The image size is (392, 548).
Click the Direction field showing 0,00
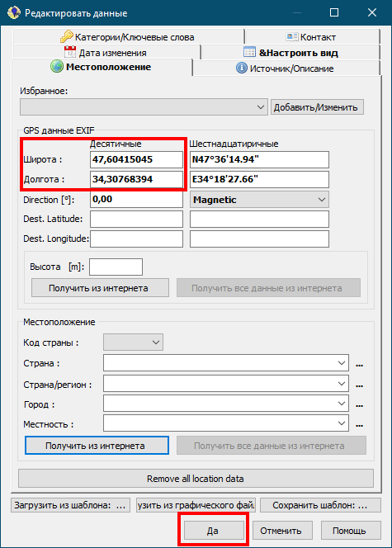click(137, 200)
